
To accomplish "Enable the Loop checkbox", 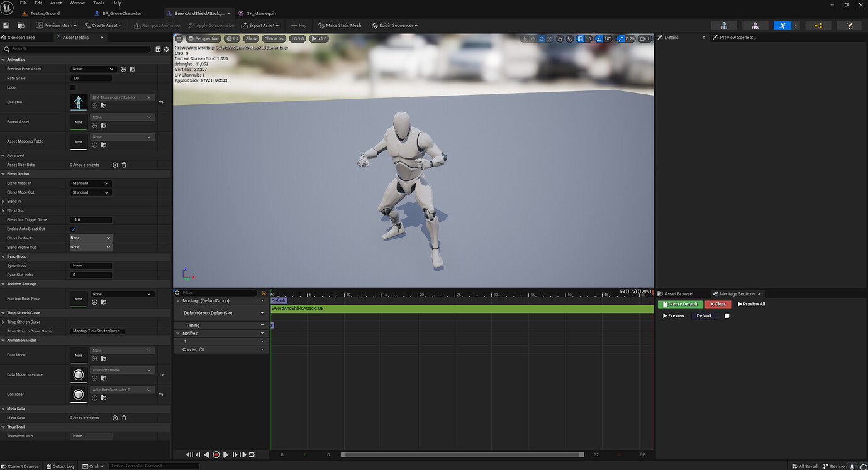I will coord(73,87).
